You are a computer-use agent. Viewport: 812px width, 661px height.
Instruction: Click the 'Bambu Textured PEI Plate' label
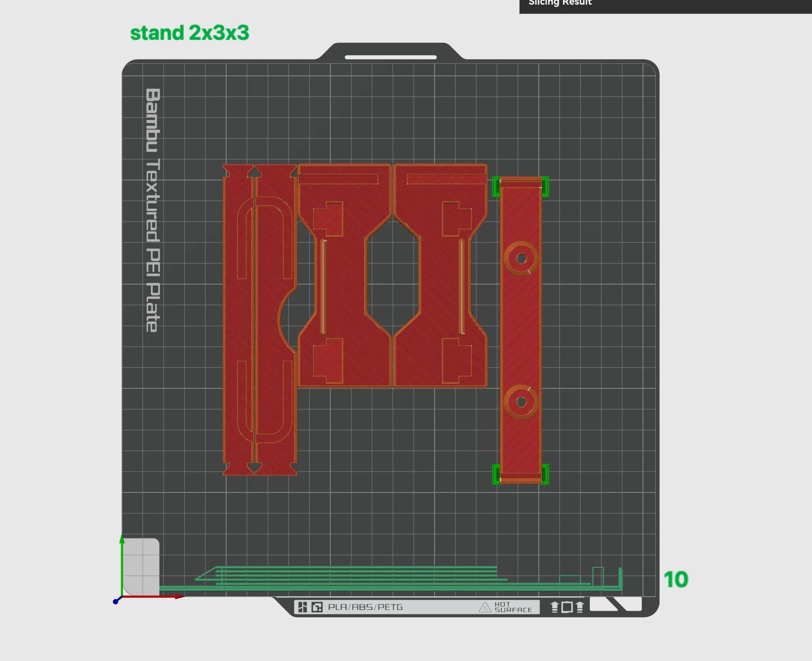pyautogui.click(x=153, y=210)
